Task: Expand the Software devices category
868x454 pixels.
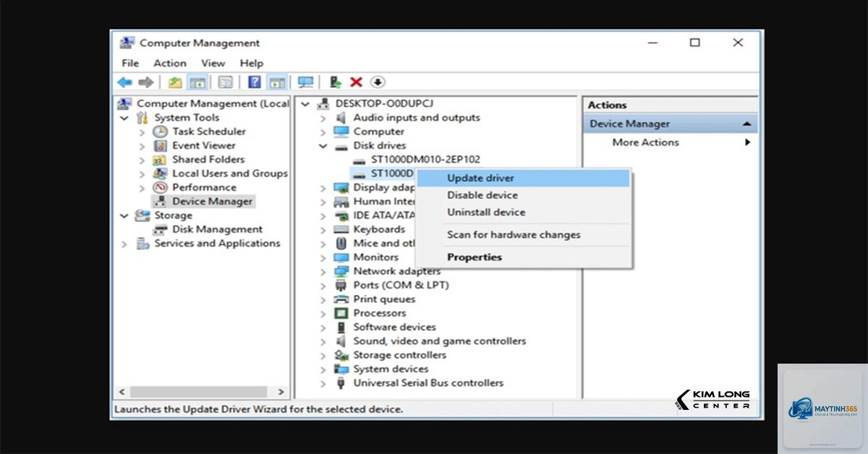Action: (x=323, y=327)
